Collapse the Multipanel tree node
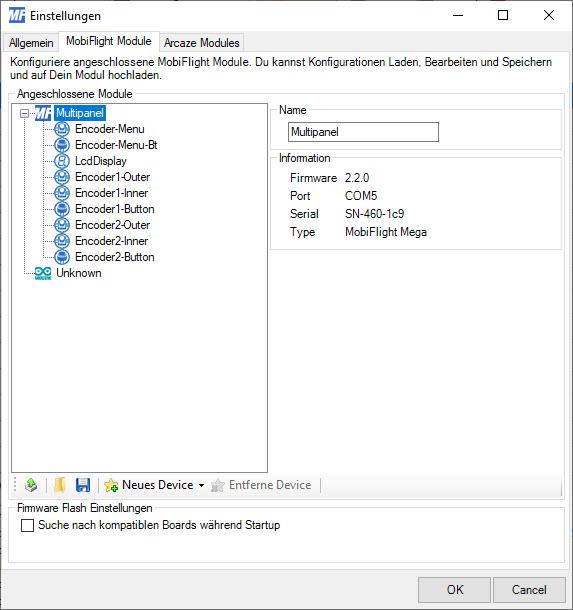The height and width of the screenshot is (610, 573). (25, 114)
